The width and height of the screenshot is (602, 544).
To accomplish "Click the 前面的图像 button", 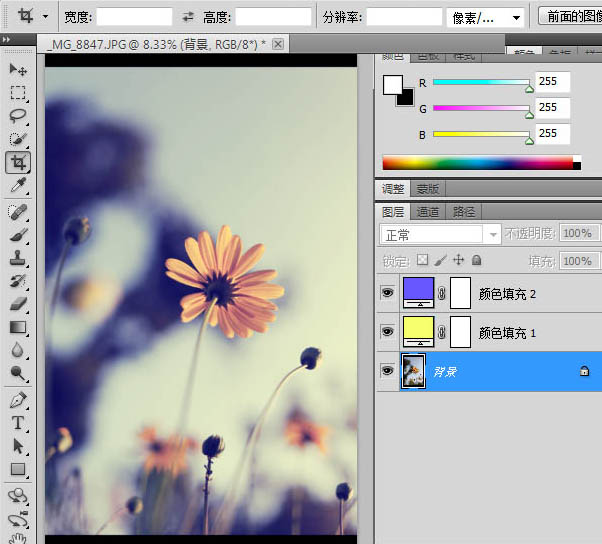I will [x=571, y=16].
